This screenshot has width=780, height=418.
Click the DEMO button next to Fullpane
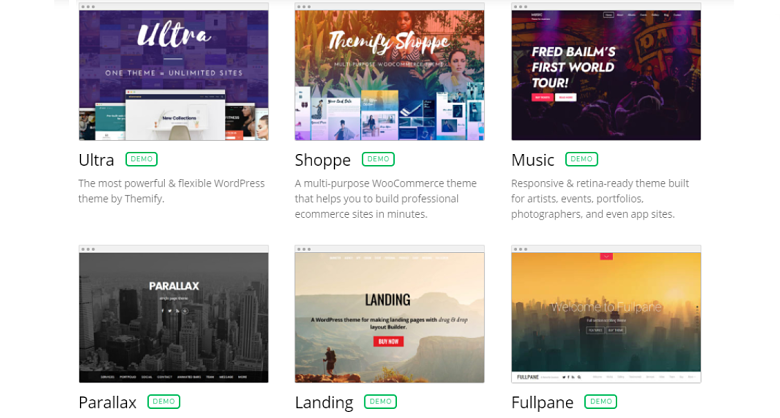pos(601,402)
